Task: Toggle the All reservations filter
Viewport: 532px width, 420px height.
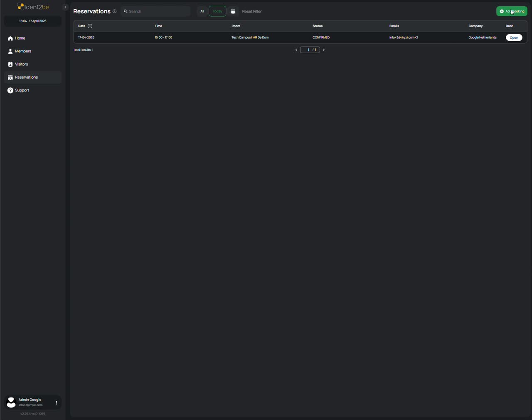Action: click(202, 12)
